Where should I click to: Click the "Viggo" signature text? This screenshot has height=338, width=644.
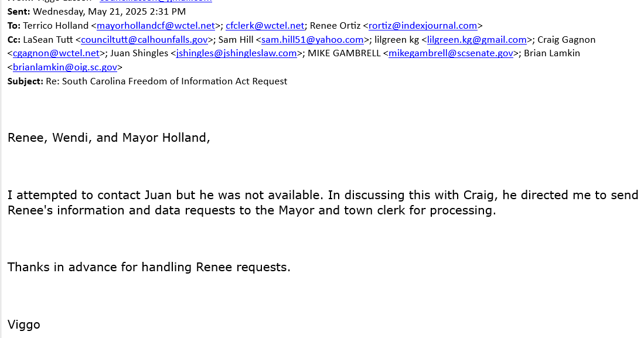click(x=24, y=325)
